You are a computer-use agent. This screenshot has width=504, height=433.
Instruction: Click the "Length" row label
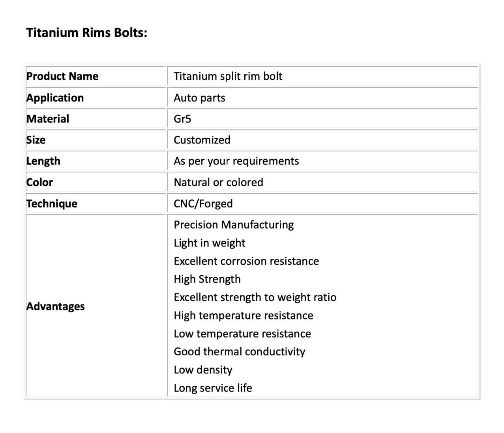[x=43, y=161]
